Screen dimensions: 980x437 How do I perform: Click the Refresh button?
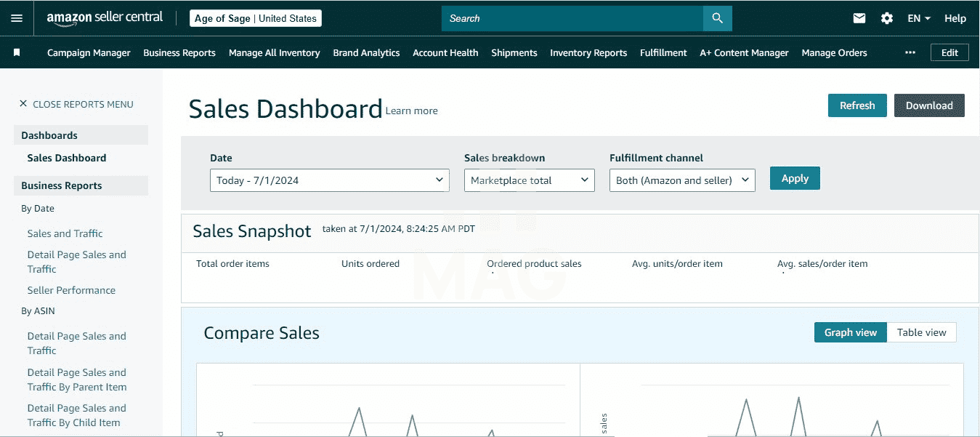click(857, 105)
